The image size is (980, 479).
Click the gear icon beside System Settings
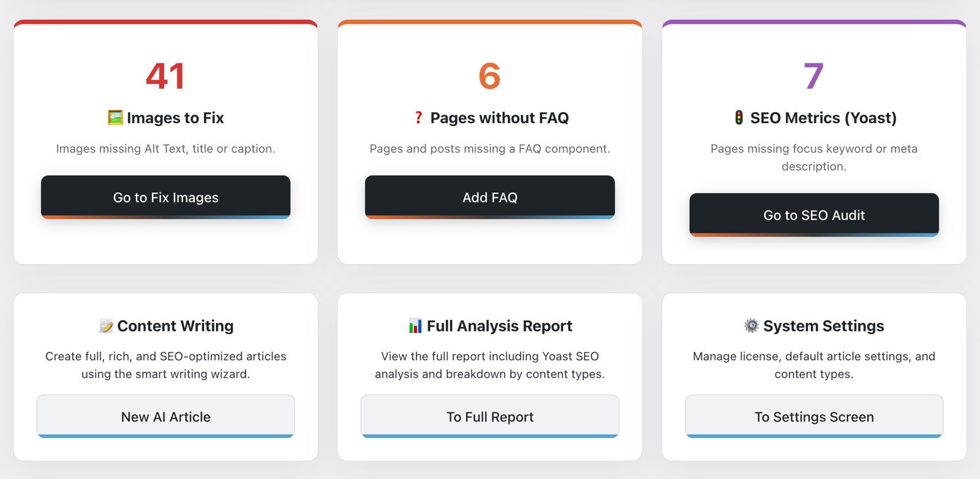click(x=751, y=325)
